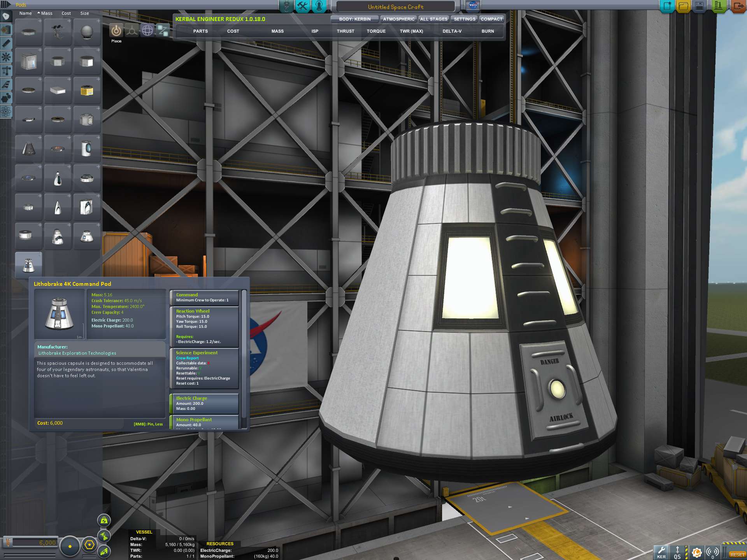747x560 pixels.
Task: Switch to Parts building mode
Action: pos(286,6)
